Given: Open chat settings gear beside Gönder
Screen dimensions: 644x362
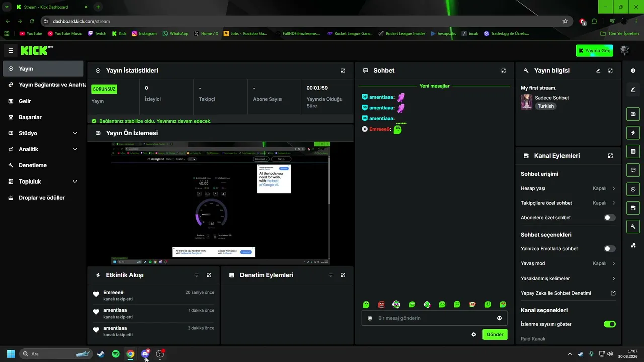Looking at the screenshot, I should (473, 334).
